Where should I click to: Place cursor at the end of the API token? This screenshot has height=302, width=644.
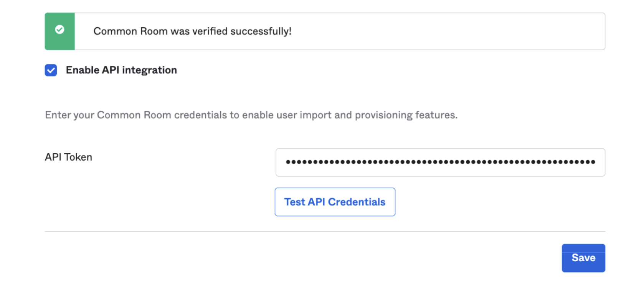tap(598, 163)
